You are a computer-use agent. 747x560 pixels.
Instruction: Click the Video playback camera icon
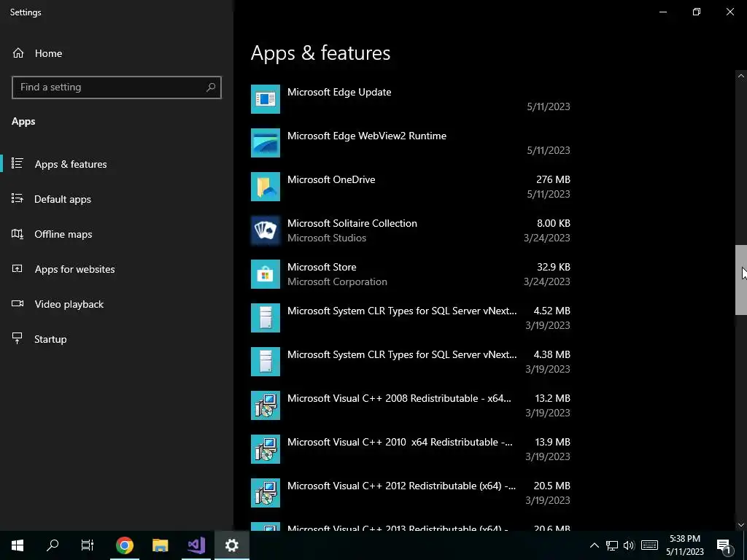tap(18, 304)
